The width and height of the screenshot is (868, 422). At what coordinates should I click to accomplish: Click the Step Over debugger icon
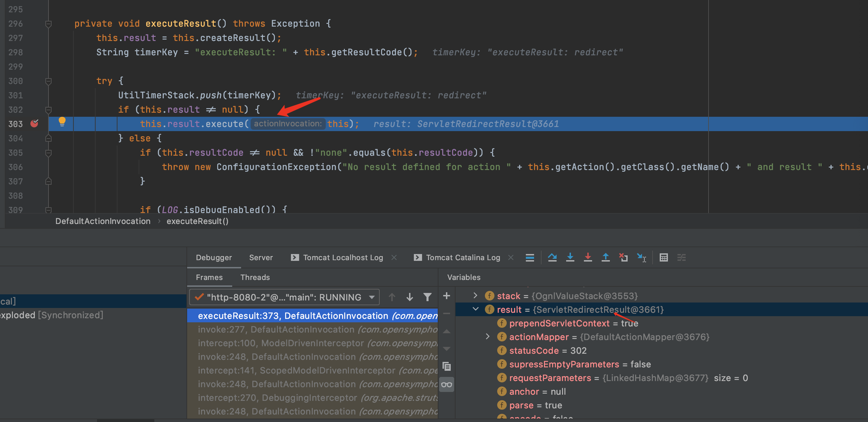552,257
